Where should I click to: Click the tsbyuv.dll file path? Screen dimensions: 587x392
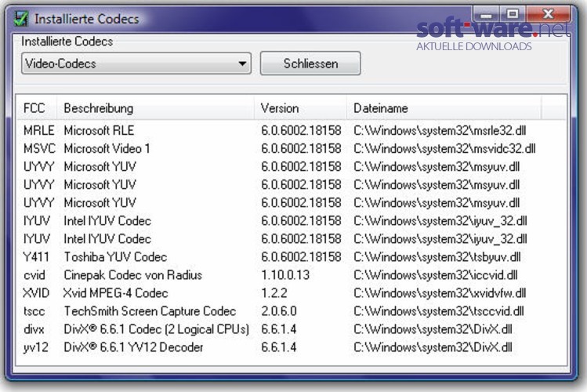[x=437, y=257]
